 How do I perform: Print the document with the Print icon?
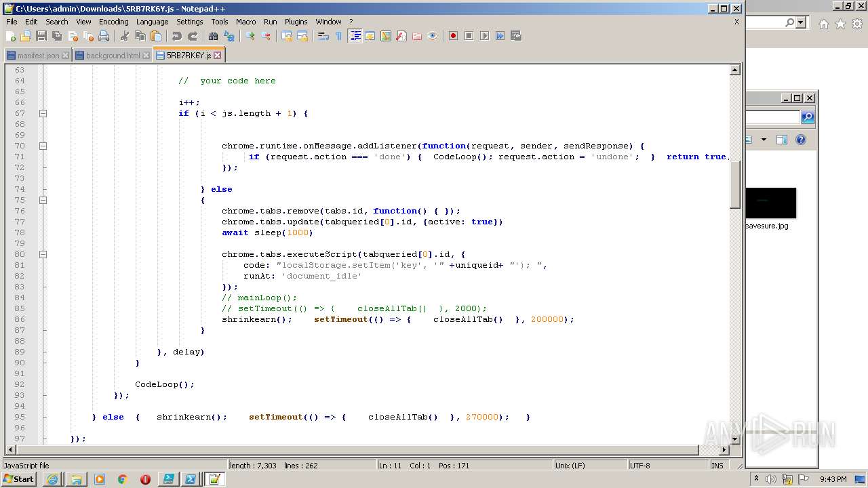(104, 36)
